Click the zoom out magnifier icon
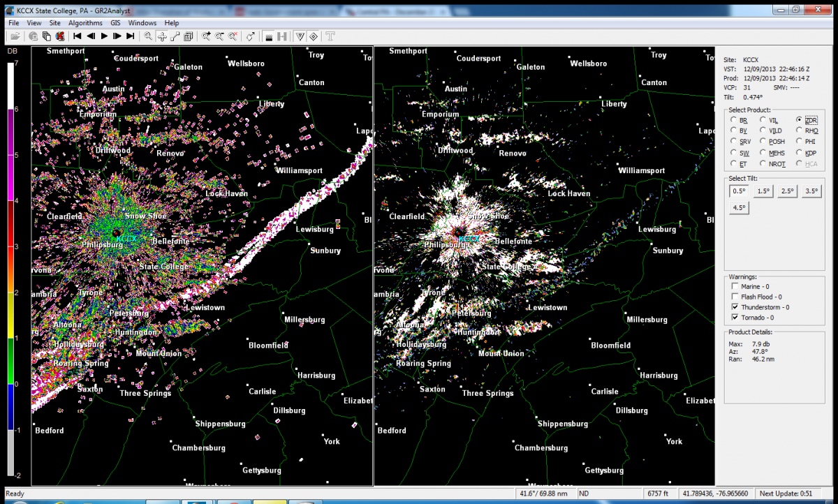Image resolution: width=838 pixels, height=504 pixels. click(x=219, y=36)
